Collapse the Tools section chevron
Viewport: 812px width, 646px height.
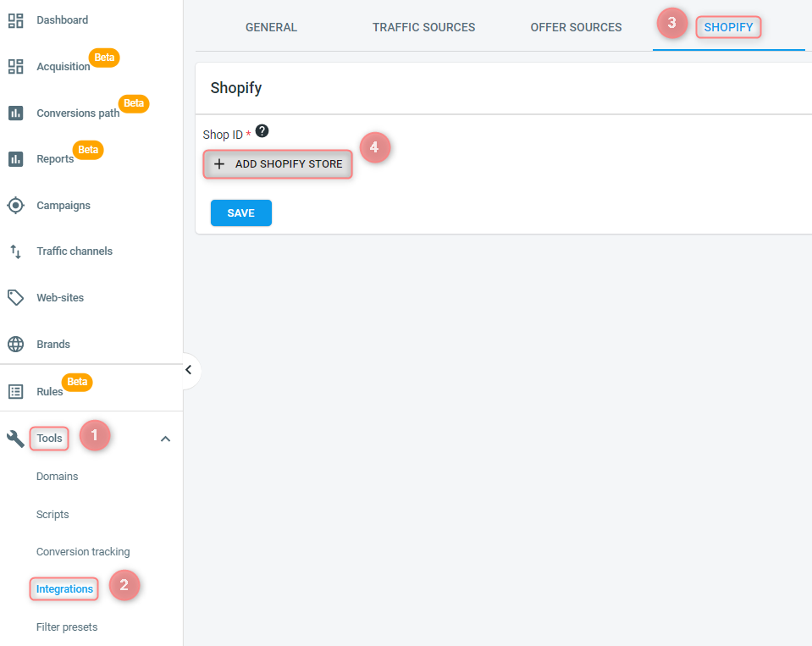165,439
